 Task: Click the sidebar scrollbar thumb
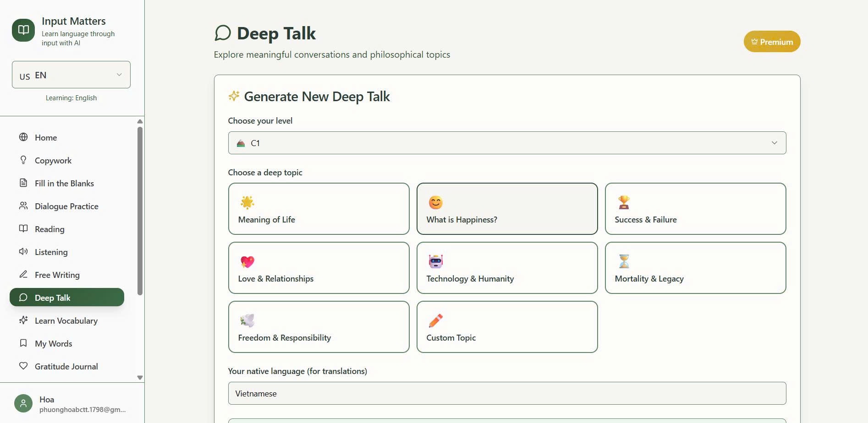(x=140, y=211)
